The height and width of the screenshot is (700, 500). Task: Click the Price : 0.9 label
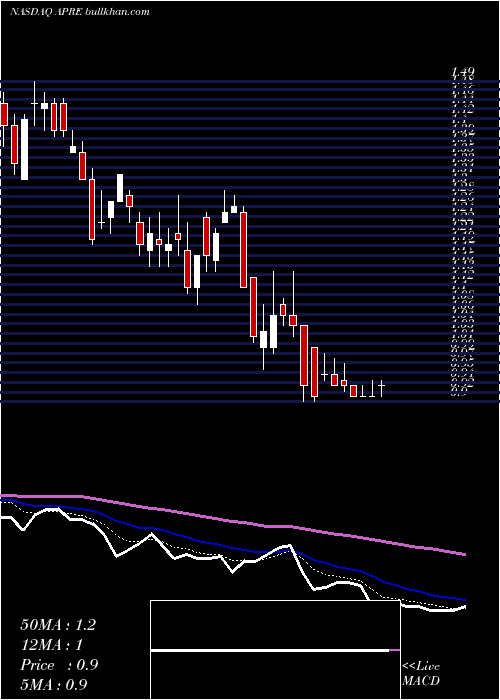click(x=59, y=665)
